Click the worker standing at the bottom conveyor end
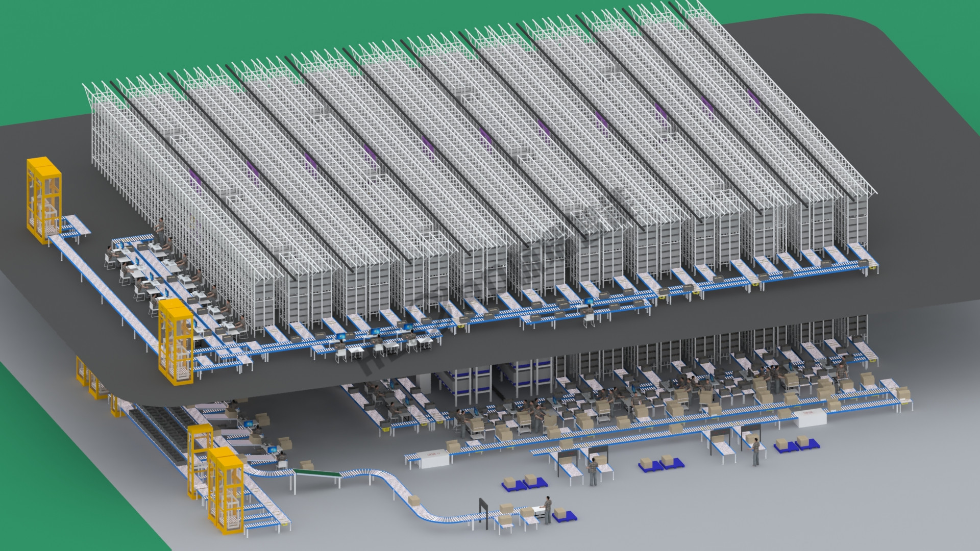This screenshot has width=980, height=551. coord(547,510)
